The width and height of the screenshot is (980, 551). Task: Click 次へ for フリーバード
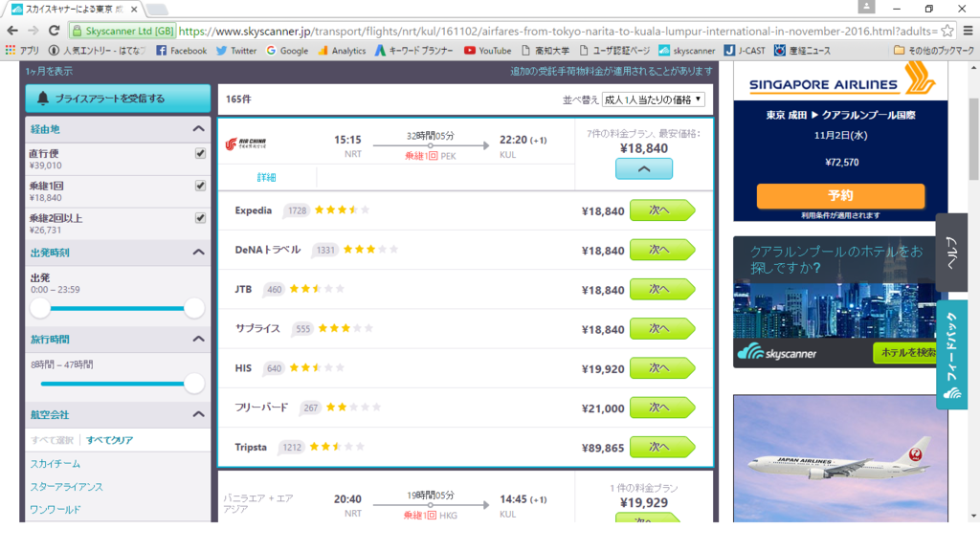click(662, 408)
